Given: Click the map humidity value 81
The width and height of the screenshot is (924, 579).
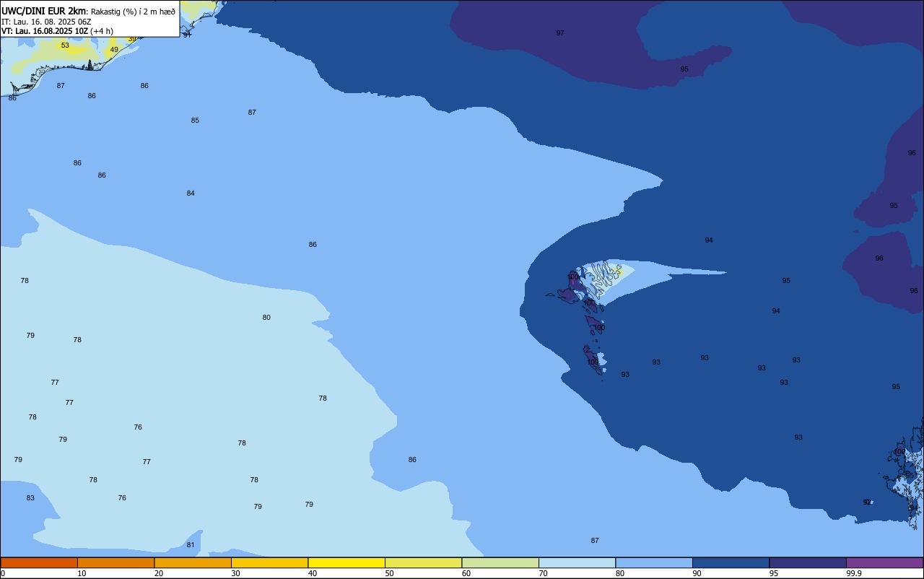Looking at the screenshot, I should [191, 545].
